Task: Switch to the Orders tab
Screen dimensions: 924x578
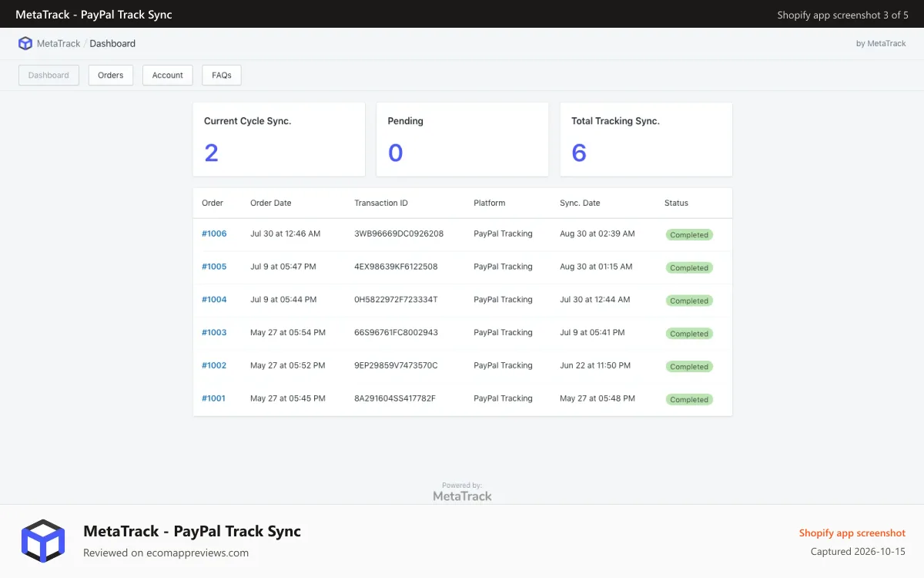Action: tap(111, 76)
